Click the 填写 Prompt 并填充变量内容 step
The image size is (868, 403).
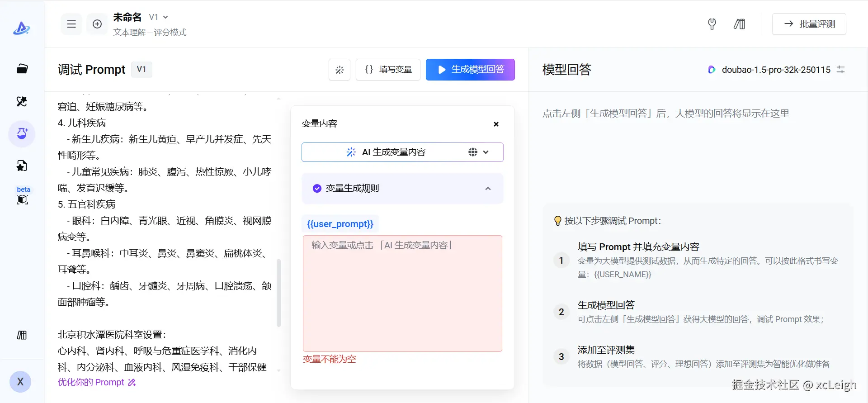click(638, 247)
